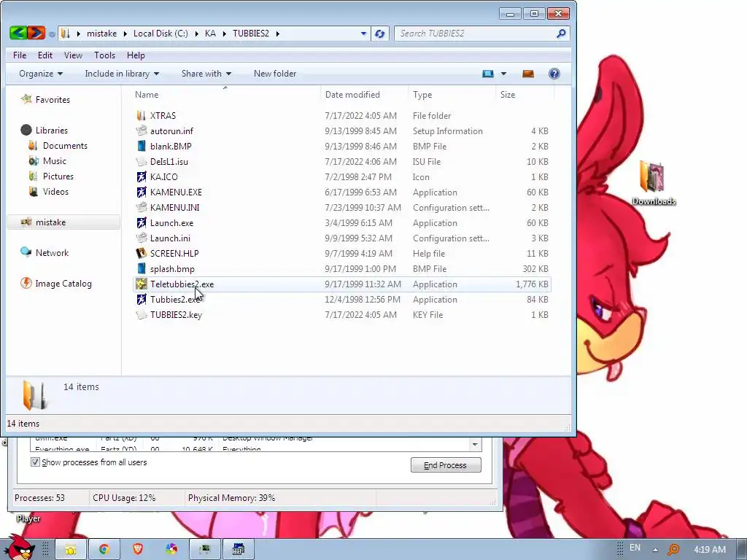Click the 4:19 AM clock
The width and height of the screenshot is (747, 560).
710,550
